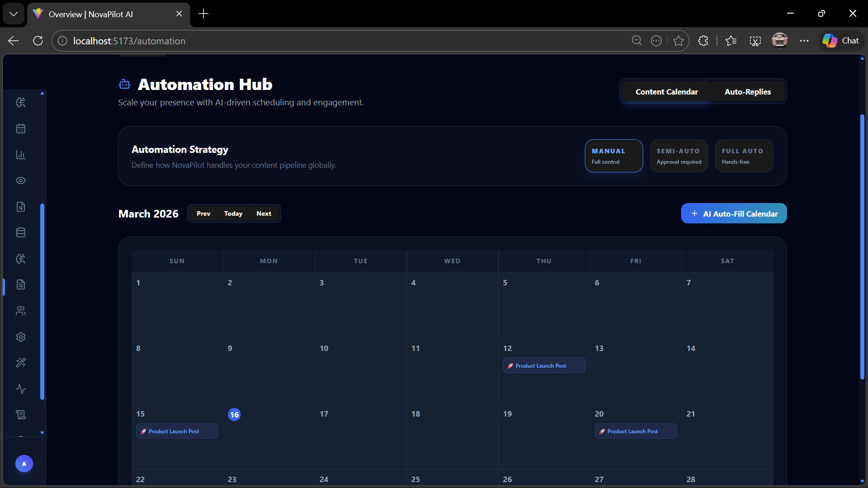Reload the current browser page

point(38,41)
